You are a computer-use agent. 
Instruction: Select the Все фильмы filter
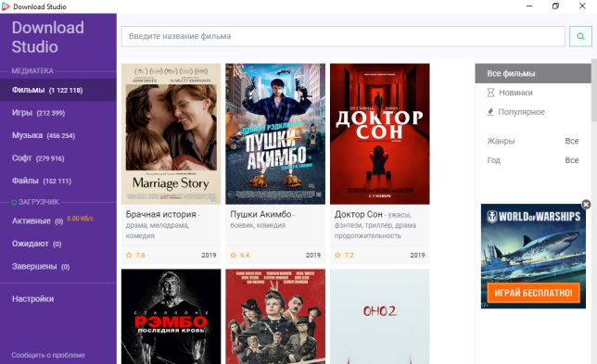pyautogui.click(x=533, y=73)
